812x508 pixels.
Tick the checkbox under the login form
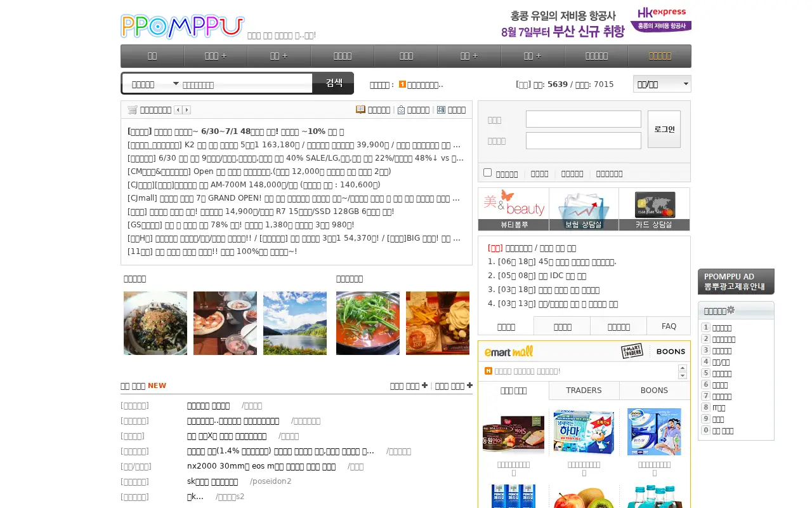click(487, 173)
